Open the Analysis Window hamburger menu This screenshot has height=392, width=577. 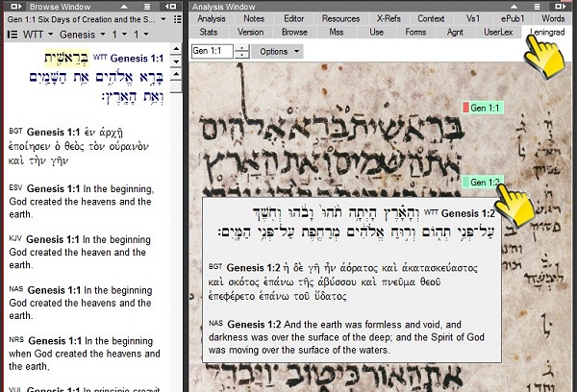coord(537,7)
